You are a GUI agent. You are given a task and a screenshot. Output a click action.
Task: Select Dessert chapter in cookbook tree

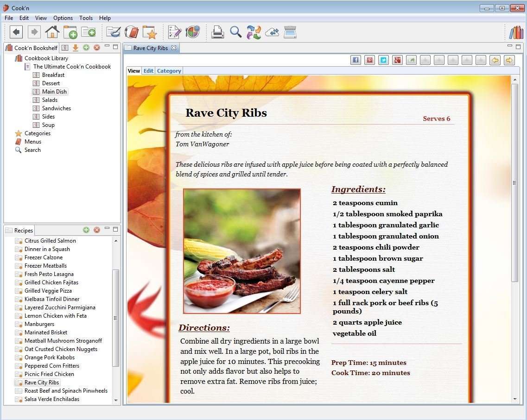(51, 83)
